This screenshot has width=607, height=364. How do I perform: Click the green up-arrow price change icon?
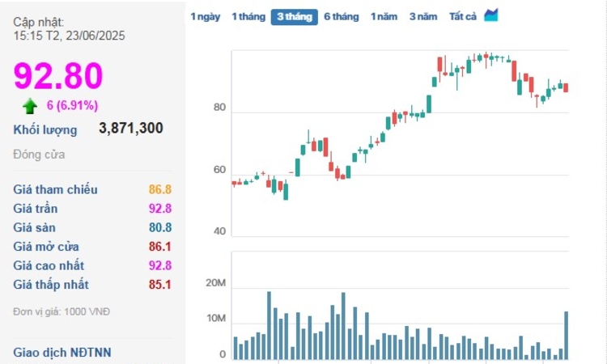click(30, 106)
